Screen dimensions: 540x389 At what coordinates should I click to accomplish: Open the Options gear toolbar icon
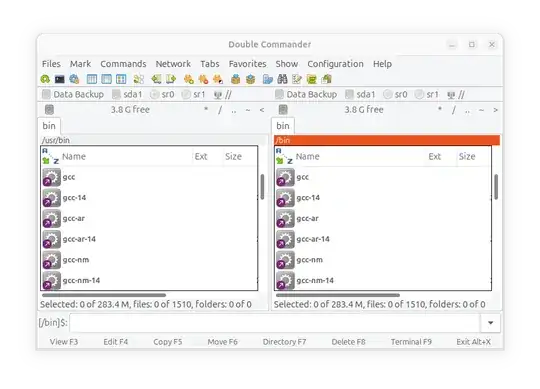(74, 79)
